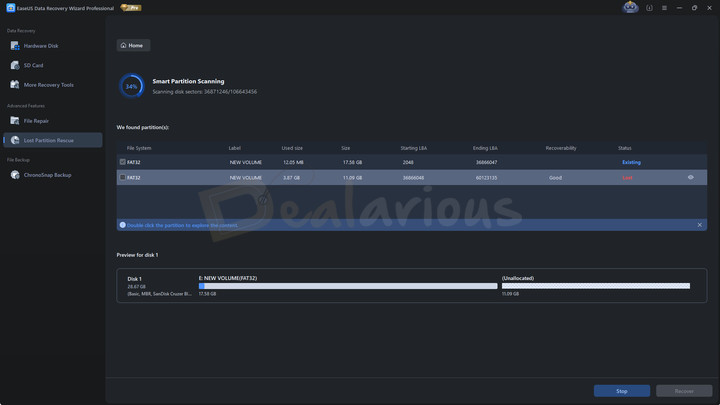Click the Size column header
The height and width of the screenshot is (405, 720).
coord(345,148)
